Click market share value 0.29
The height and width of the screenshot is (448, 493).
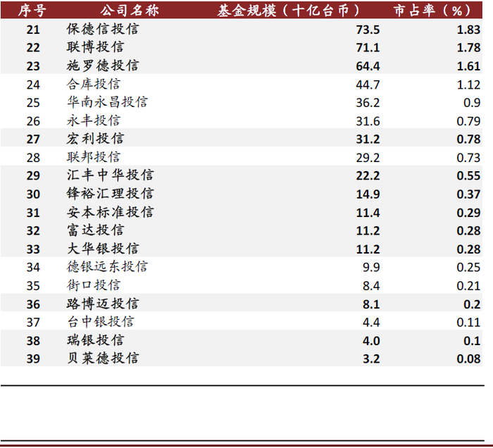[x=468, y=213]
